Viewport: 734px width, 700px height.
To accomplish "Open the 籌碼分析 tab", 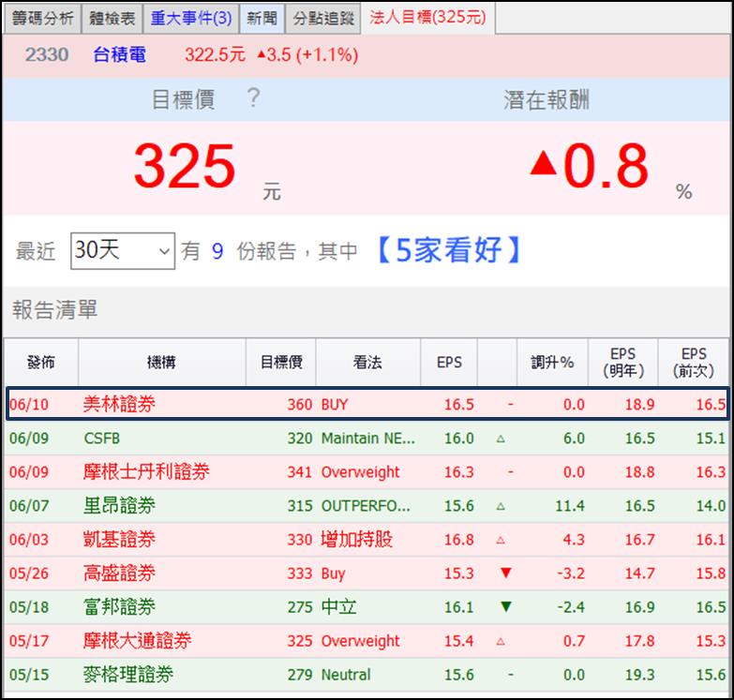I will tap(42, 18).
